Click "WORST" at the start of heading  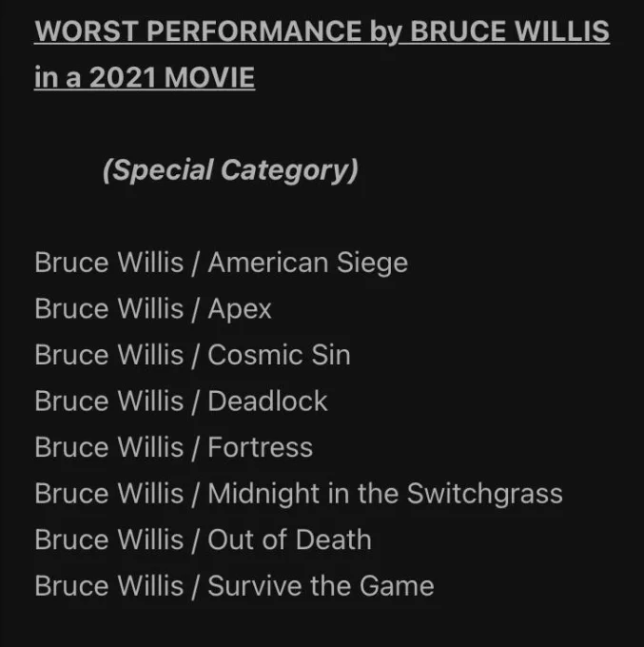pyautogui.click(x=87, y=31)
